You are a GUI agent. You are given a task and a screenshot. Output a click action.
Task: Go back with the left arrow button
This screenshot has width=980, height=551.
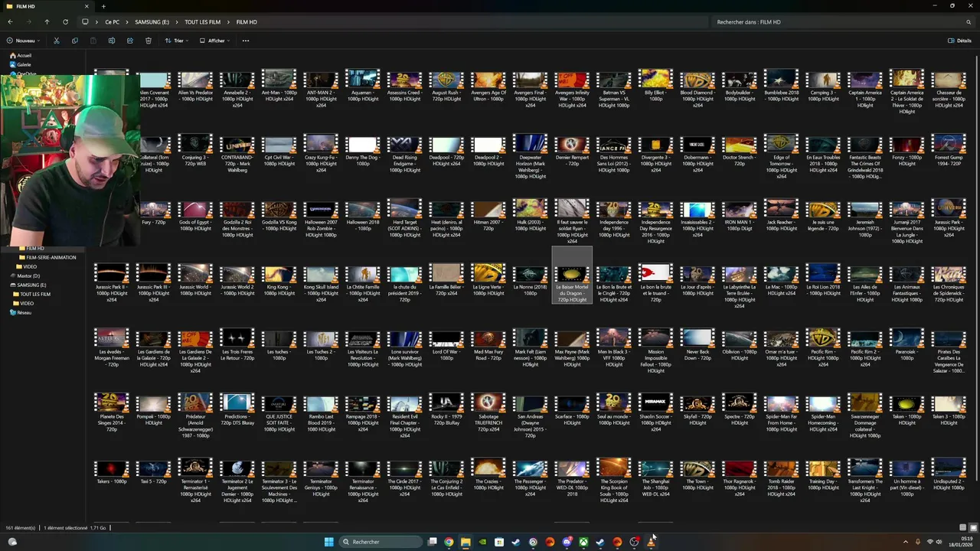point(10,21)
